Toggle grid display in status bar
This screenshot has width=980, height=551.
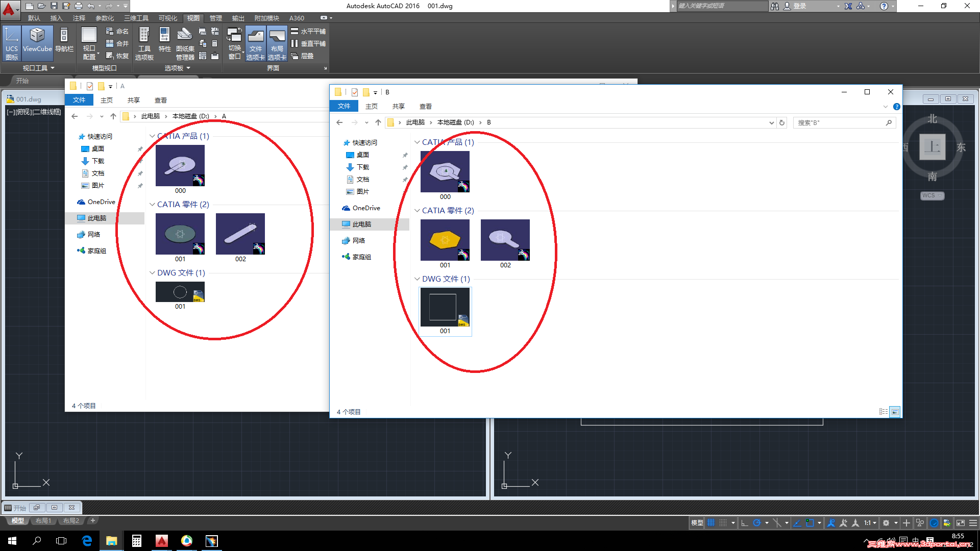click(x=710, y=523)
